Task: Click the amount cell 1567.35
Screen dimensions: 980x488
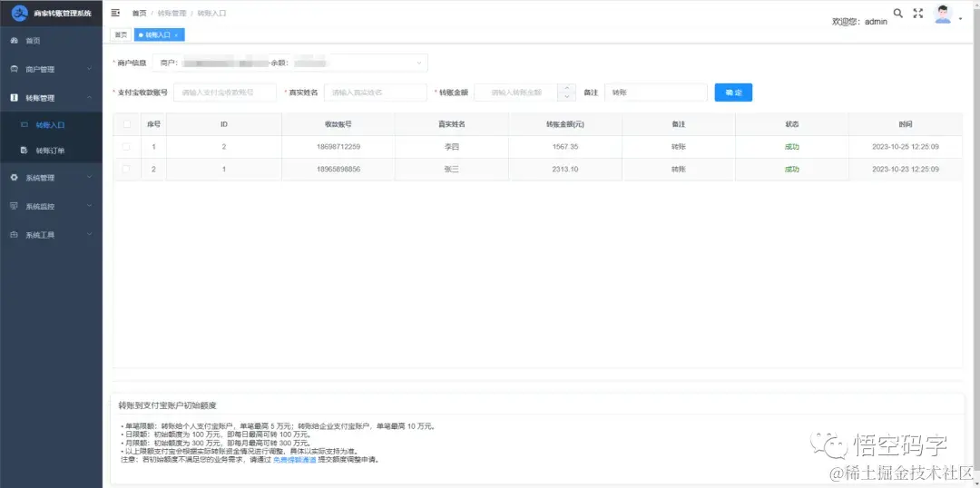Action: coord(565,147)
